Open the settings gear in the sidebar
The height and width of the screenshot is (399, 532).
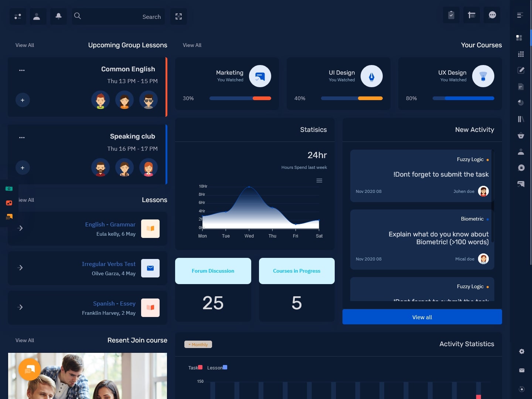pos(522,351)
